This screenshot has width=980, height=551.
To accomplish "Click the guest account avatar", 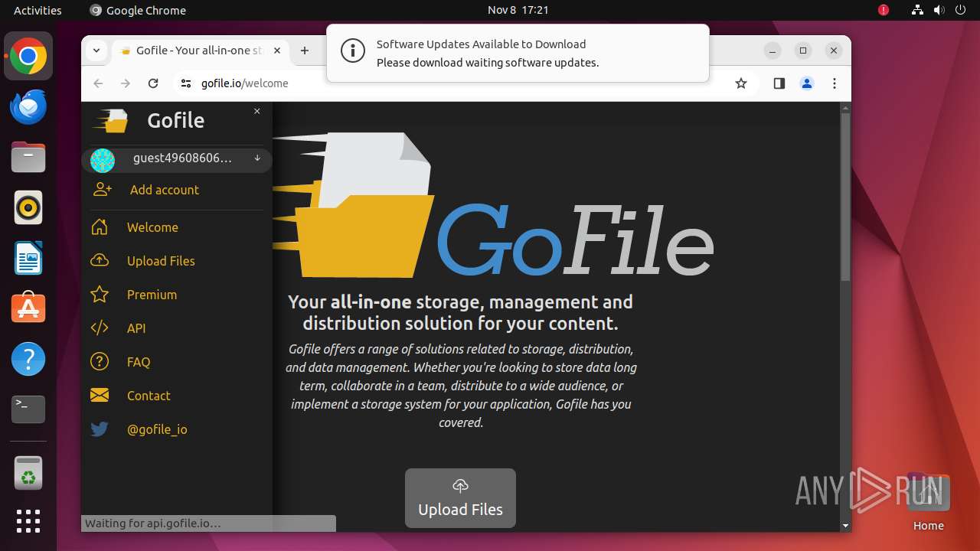I will pyautogui.click(x=103, y=160).
